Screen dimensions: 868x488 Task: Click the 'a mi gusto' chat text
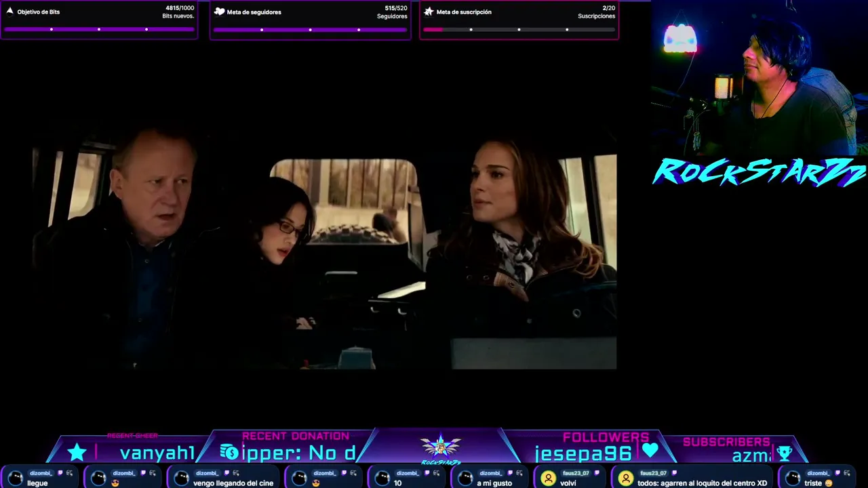tap(494, 483)
